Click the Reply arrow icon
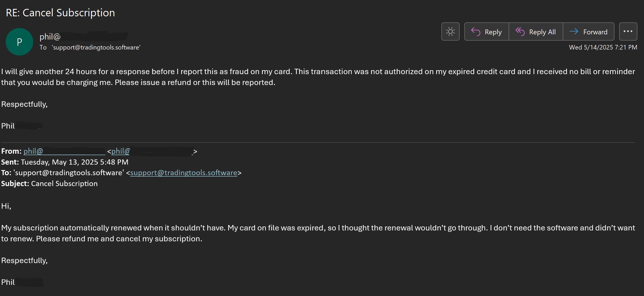This screenshot has width=644, height=296. click(x=476, y=31)
